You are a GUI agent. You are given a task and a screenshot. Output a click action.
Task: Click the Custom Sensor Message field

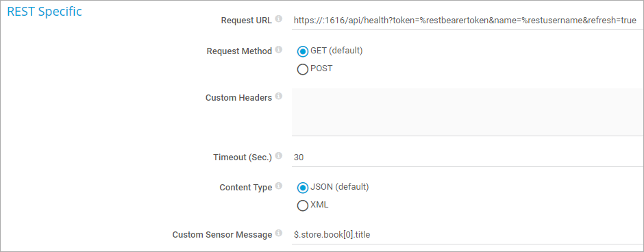point(467,234)
